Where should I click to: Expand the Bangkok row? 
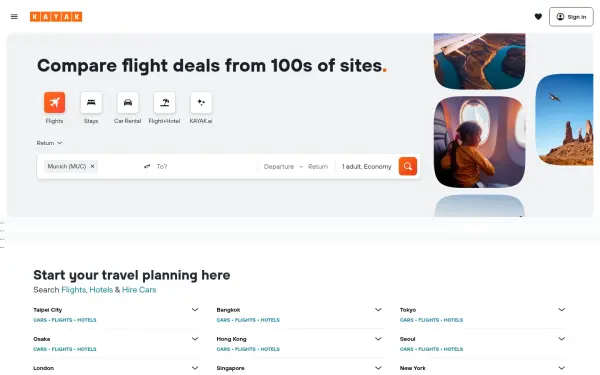click(378, 310)
